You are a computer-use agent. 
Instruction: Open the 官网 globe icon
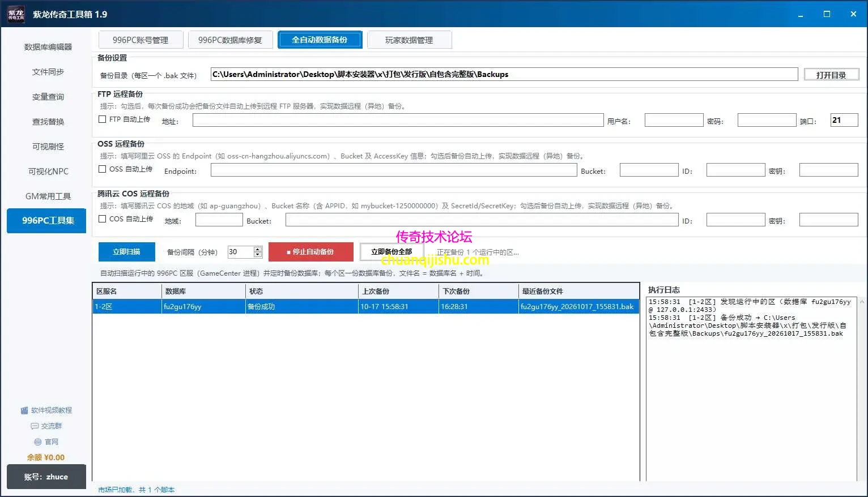pyautogui.click(x=38, y=442)
